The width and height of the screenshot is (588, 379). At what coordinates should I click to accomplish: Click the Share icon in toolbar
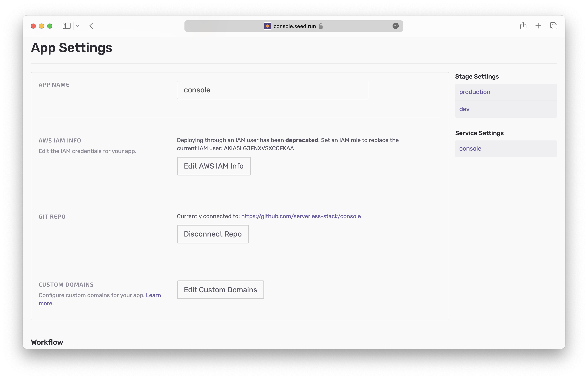pos(523,26)
